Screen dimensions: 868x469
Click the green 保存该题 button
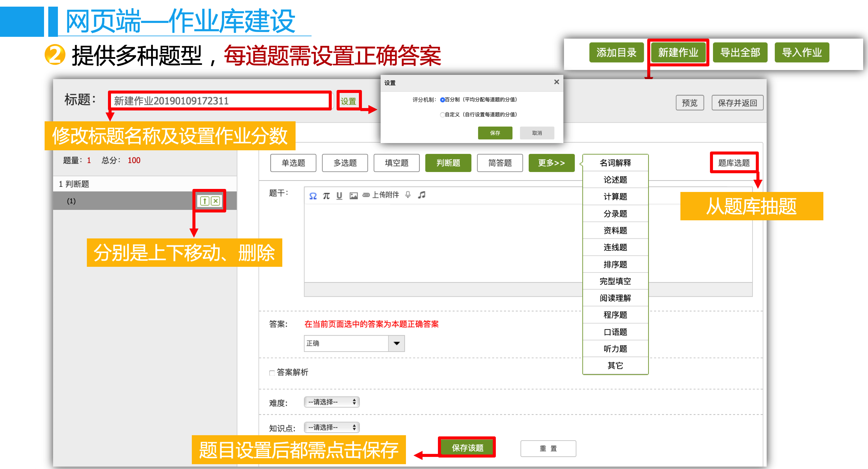(467, 448)
